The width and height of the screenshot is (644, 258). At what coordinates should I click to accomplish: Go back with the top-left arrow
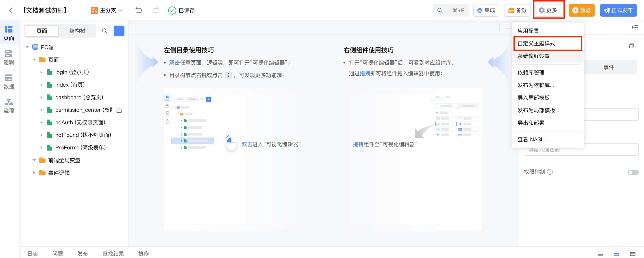tap(11, 10)
